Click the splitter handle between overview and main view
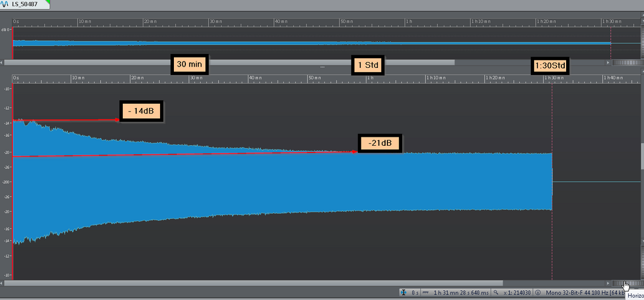 tap(323, 67)
